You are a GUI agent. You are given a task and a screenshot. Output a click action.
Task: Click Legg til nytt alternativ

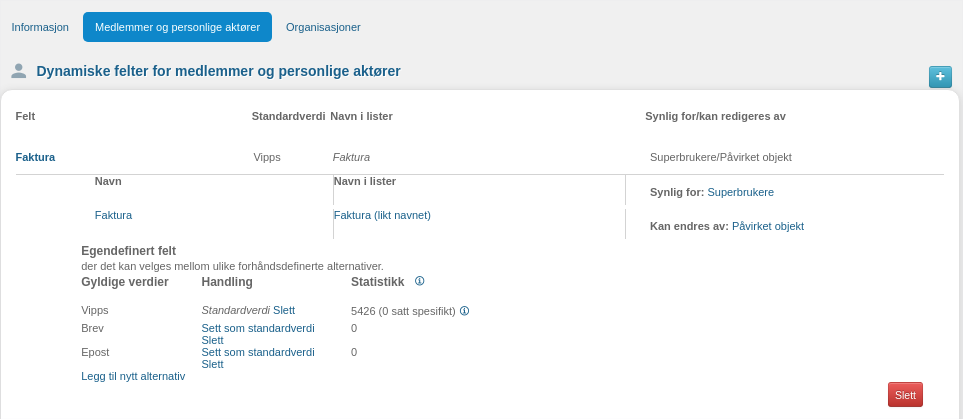(133, 376)
